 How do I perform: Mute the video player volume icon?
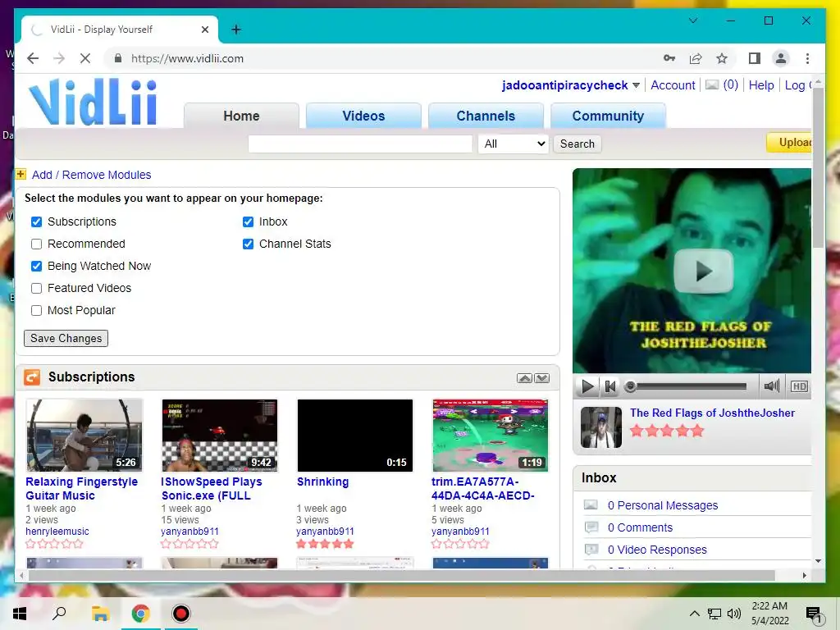tap(771, 386)
